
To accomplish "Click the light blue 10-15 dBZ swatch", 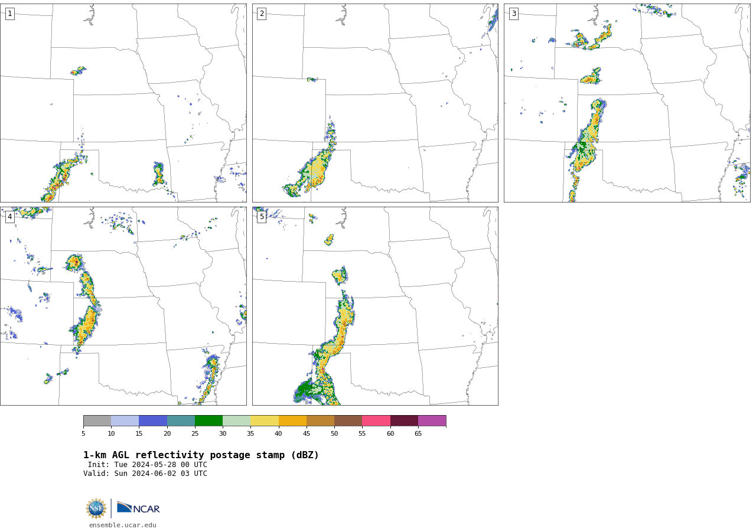I will pos(125,421).
